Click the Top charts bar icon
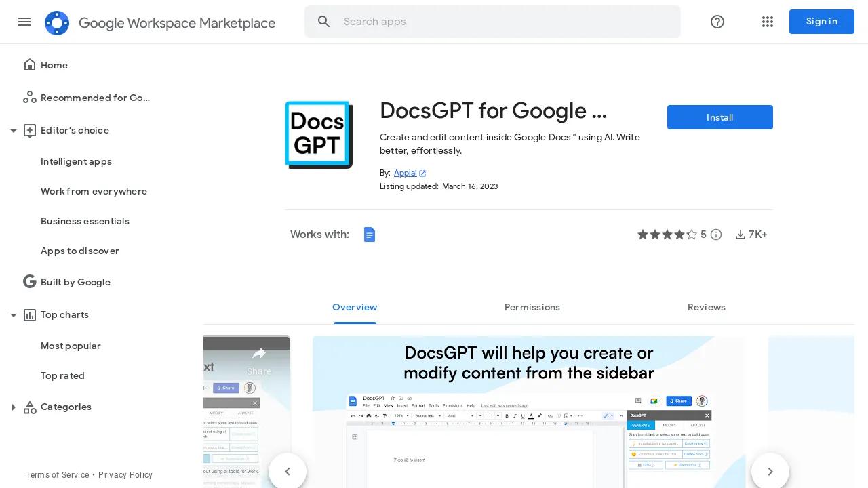The width and height of the screenshot is (868, 488). (x=30, y=314)
